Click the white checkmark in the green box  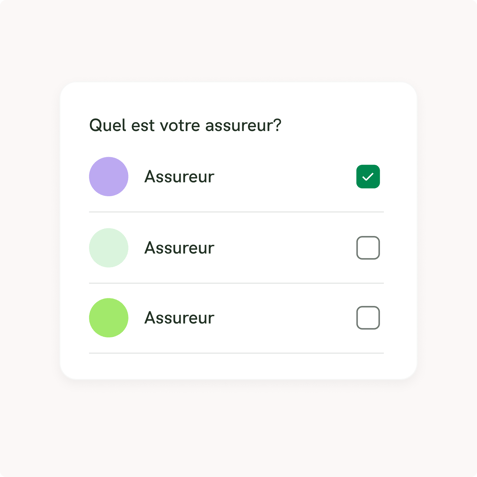368,177
